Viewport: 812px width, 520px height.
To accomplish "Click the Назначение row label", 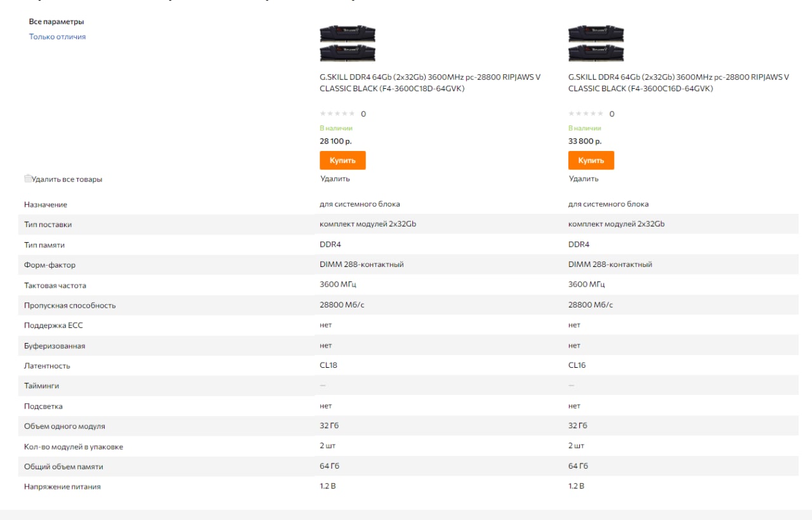I will click(46, 205).
